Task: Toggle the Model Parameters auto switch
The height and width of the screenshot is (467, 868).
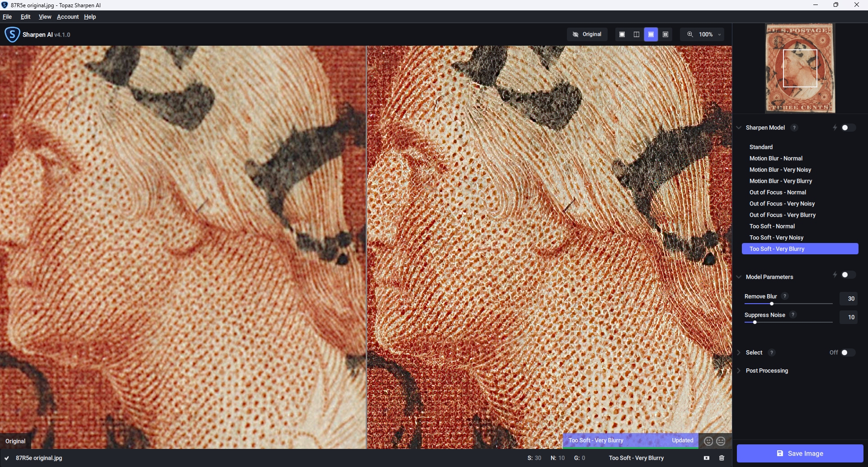Action: point(848,275)
